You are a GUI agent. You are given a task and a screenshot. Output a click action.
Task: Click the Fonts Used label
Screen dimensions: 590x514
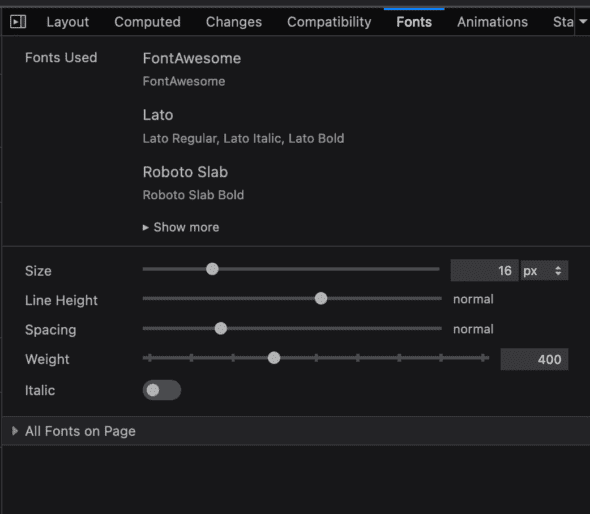61,58
